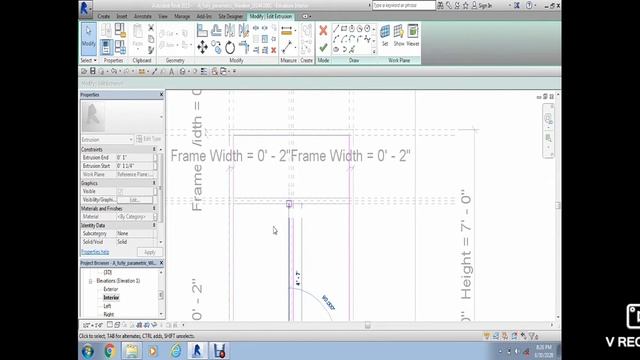Viewport: 640px width, 360px height.
Task: Click Sign In in title bar
Action: click(484, 6)
